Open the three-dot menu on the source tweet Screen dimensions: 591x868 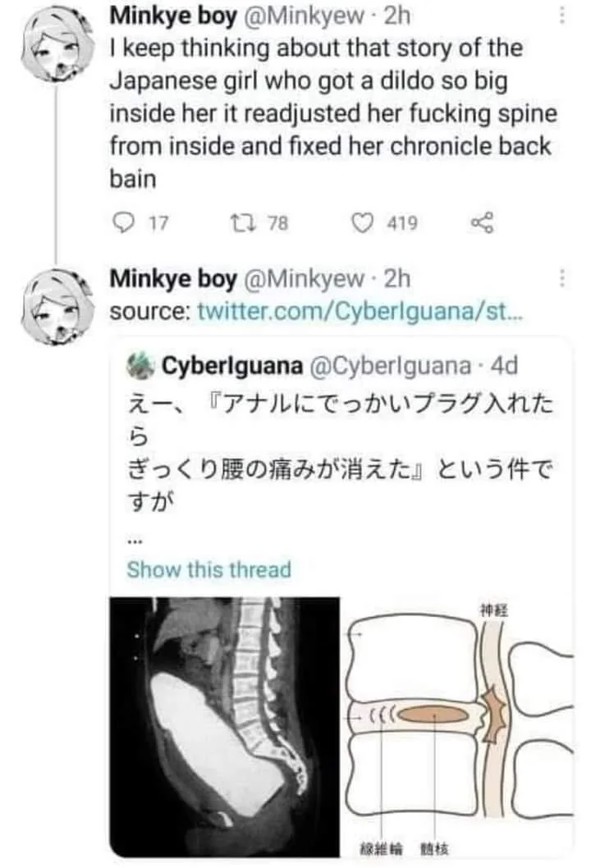562,279
